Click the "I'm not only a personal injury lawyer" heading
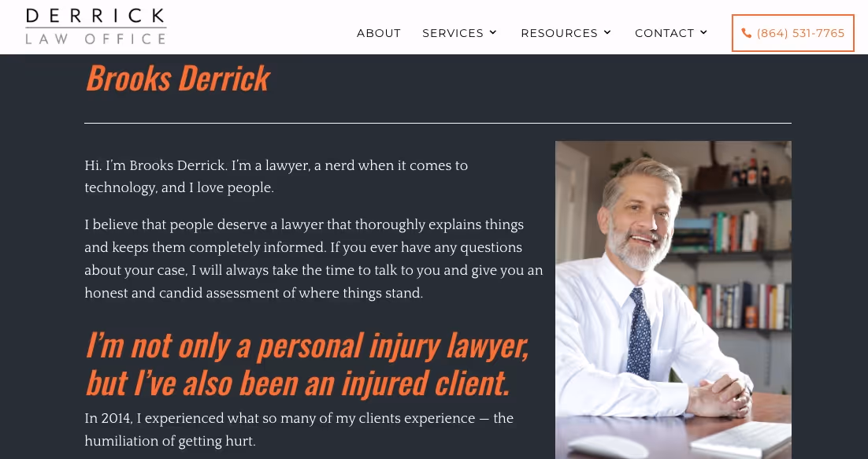This screenshot has height=459, width=868. [307, 363]
